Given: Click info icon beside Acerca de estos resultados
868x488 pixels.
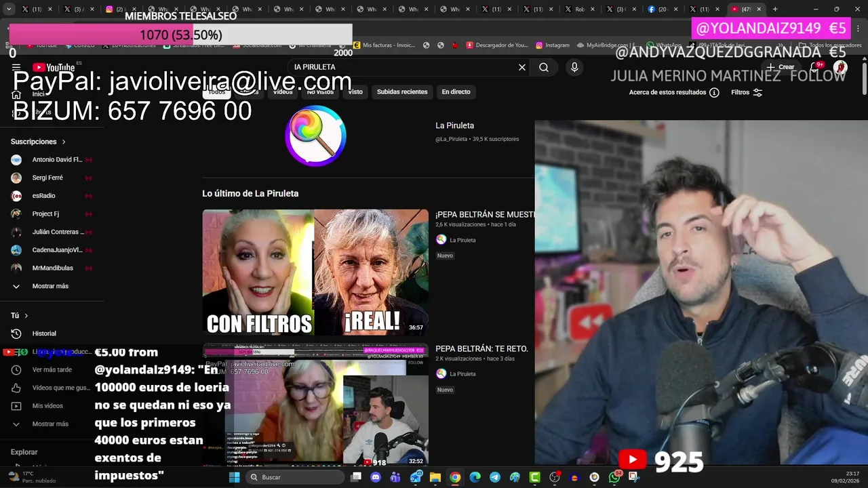Looking at the screenshot, I should point(714,92).
